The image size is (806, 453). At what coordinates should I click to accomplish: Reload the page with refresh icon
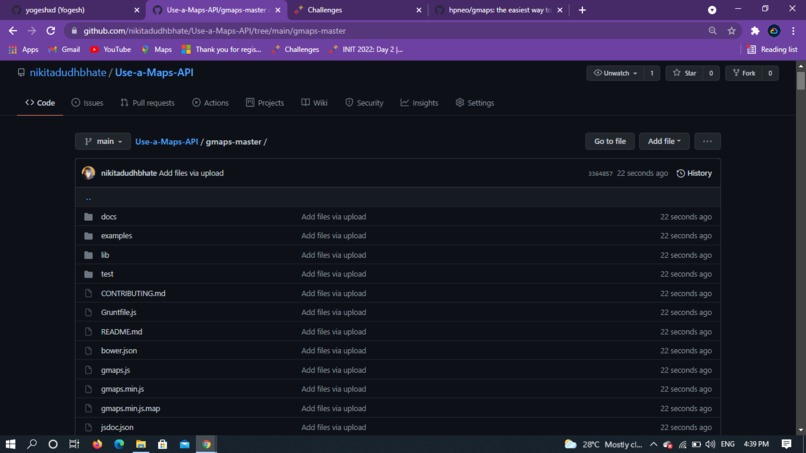tap(50, 31)
